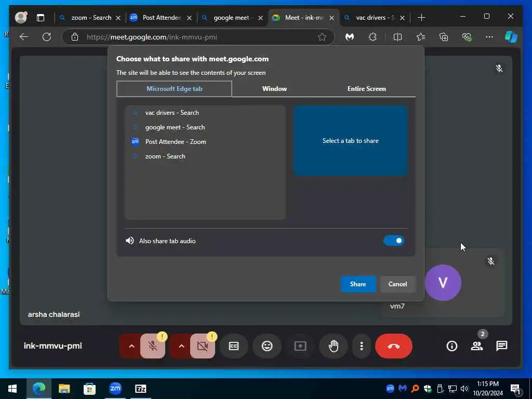Image resolution: width=532 pixels, height=399 pixels.
Task: Open meeting details info icon
Action: [x=452, y=346]
